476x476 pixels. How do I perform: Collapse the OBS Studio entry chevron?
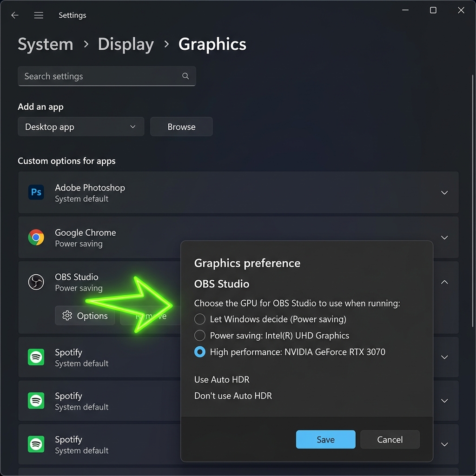[444, 282]
